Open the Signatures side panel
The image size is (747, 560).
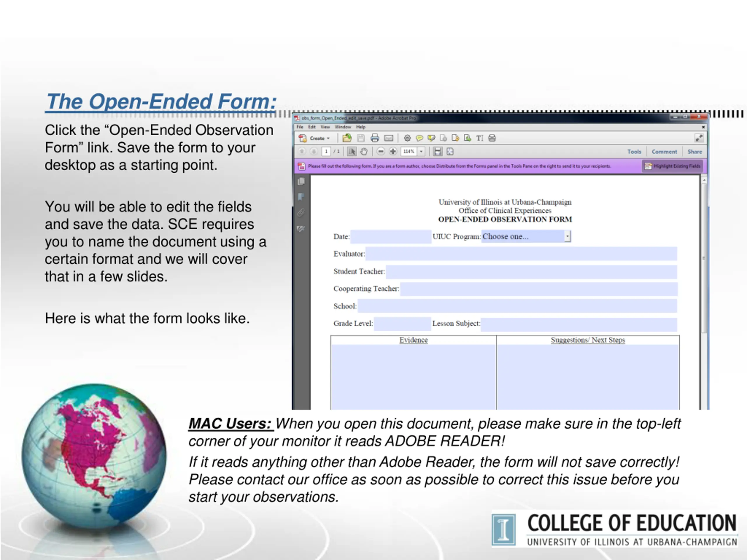301,229
